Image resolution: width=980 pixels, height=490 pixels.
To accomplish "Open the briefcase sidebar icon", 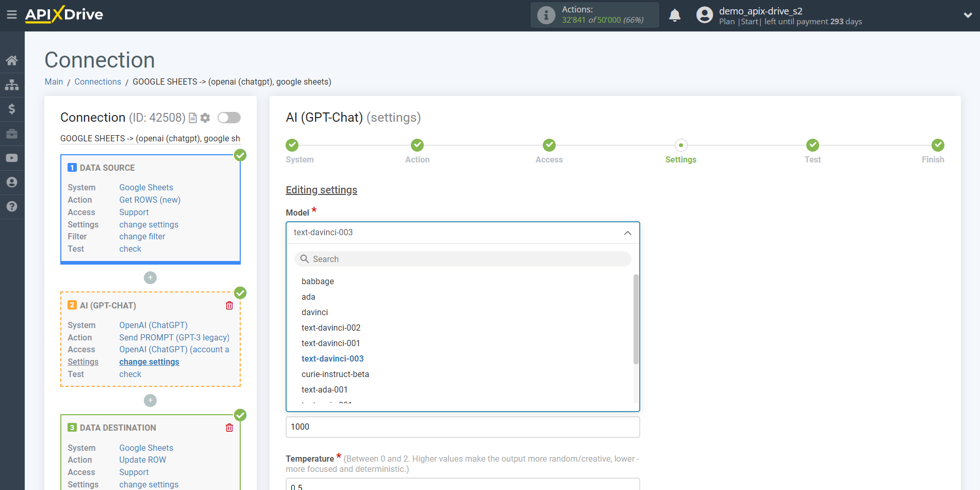I will [12, 134].
